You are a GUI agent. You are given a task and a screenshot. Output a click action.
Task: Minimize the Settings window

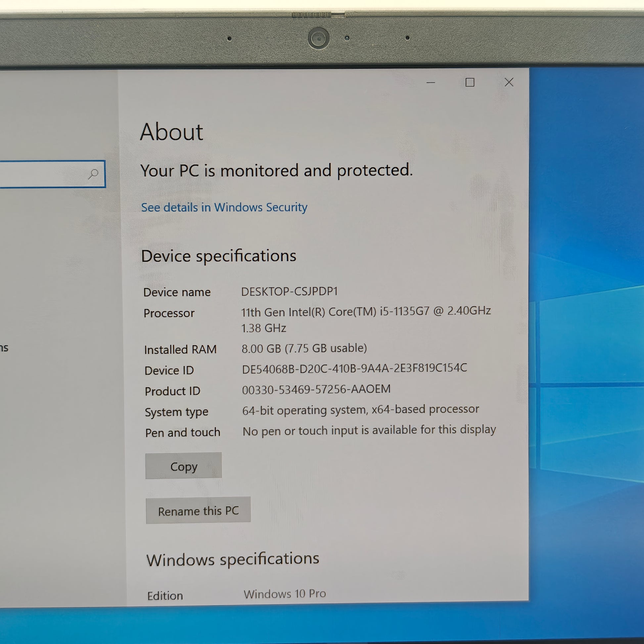(x=431, y=83)
